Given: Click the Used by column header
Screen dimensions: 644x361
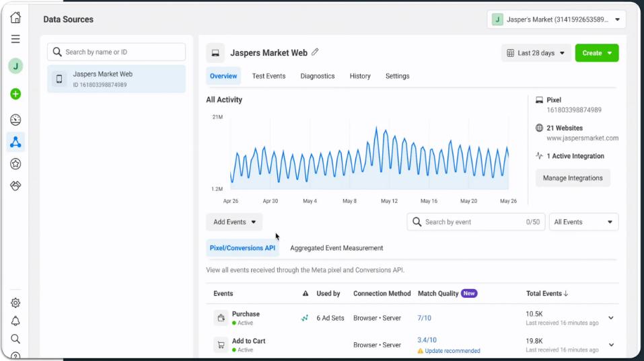Looking at the screenshot, I should click(x=328, y=293).
